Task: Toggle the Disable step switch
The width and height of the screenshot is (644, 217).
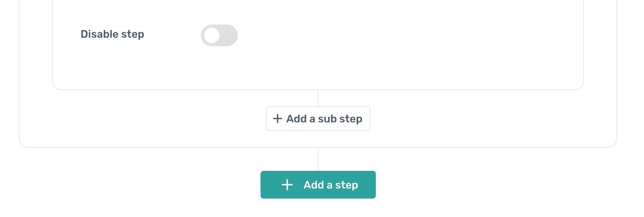Action: pyautogui.click(x=219, y=35)
